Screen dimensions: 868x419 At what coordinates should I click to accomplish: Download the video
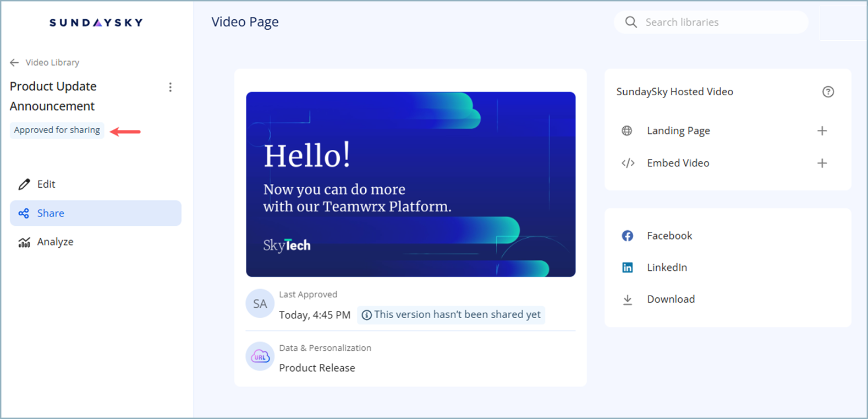[x=670, y=299]
